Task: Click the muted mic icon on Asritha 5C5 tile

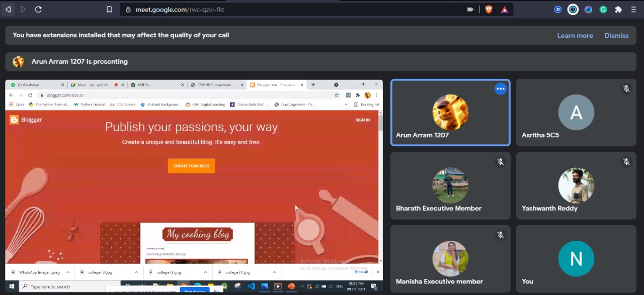Action: 626,89
